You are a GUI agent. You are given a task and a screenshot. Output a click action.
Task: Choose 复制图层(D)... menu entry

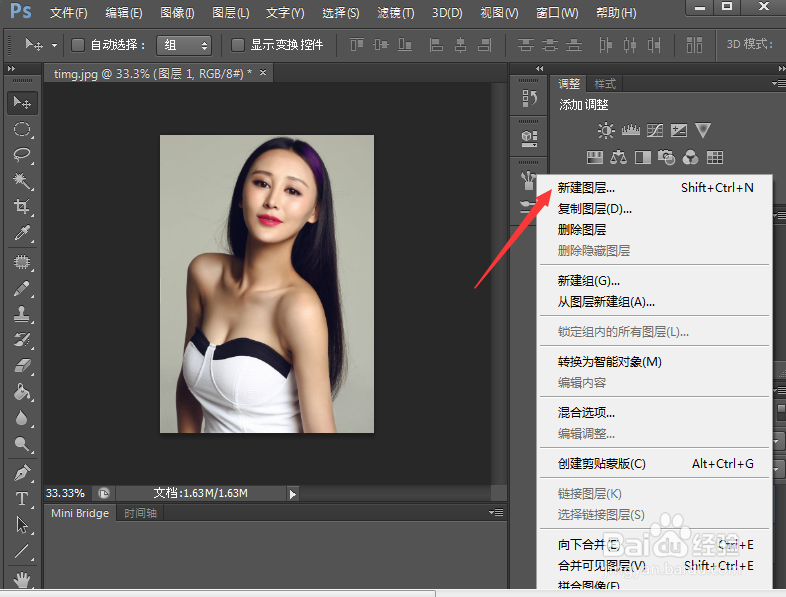point(655,209)
